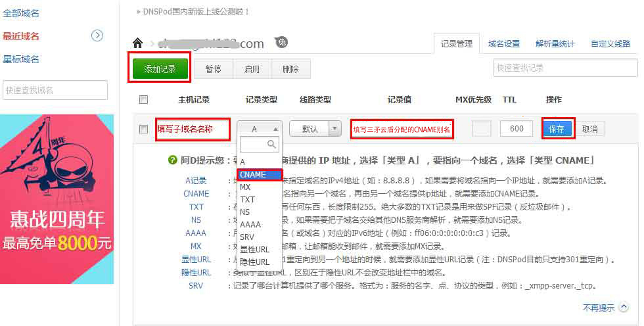Click the arrow circle icon next to 最近域名

pyautogui.click(x=97, y=35)
